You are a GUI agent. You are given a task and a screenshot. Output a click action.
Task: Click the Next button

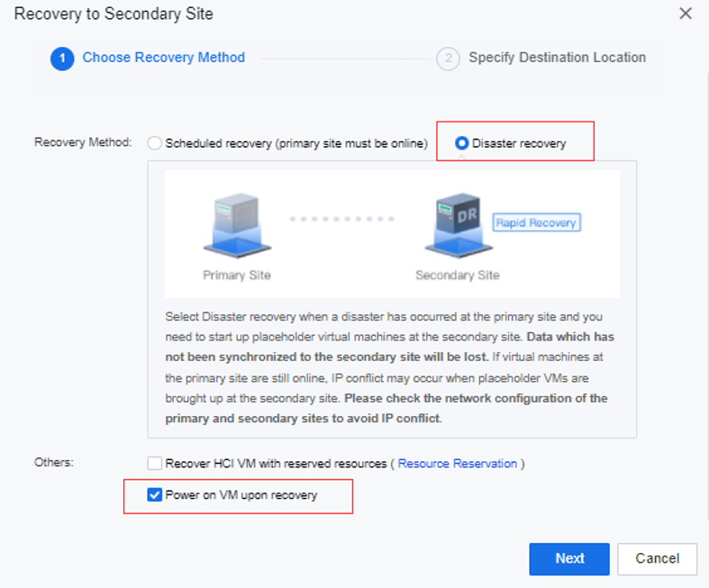[x=569, y=559]
